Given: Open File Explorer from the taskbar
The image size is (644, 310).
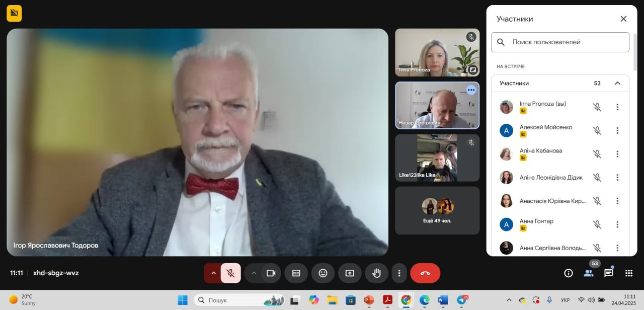Looking at the screenshot, I should coord(332,300).
